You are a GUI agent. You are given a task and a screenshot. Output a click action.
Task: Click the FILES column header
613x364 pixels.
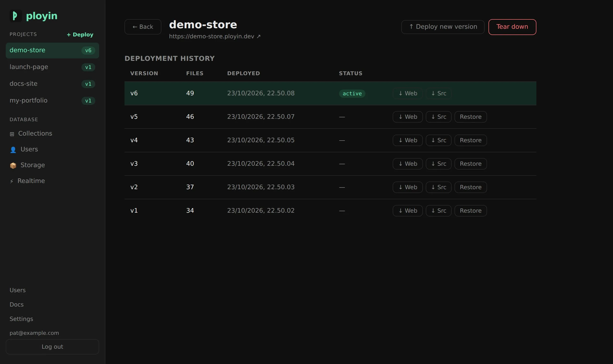point(195,73)
